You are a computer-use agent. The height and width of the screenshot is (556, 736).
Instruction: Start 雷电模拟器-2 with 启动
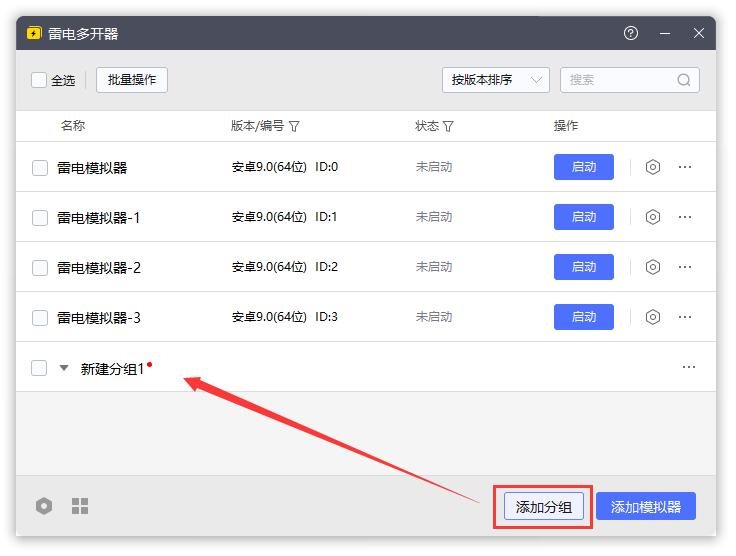coord(583,267)
